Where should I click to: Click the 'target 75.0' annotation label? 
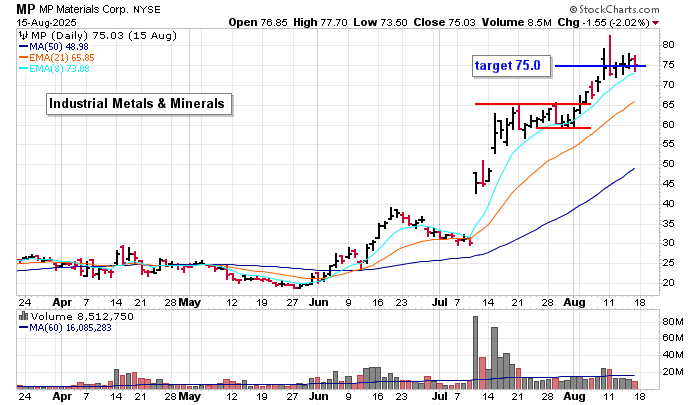click(512, 66)
